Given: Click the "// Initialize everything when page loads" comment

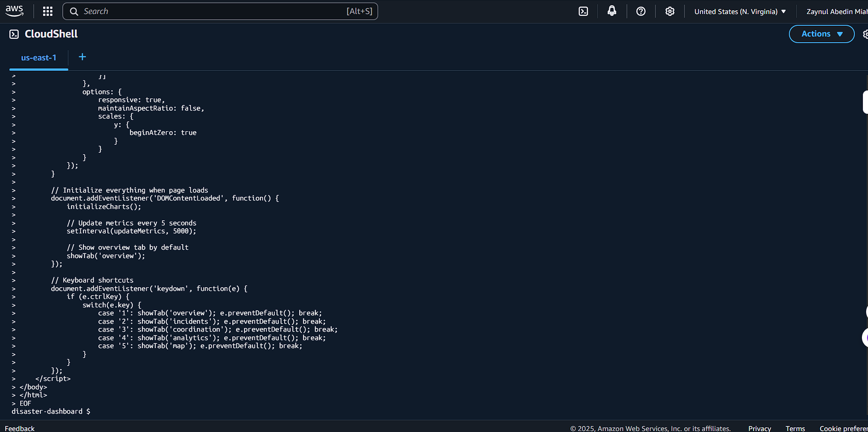Looking at the screenshot, I should 130,190.
